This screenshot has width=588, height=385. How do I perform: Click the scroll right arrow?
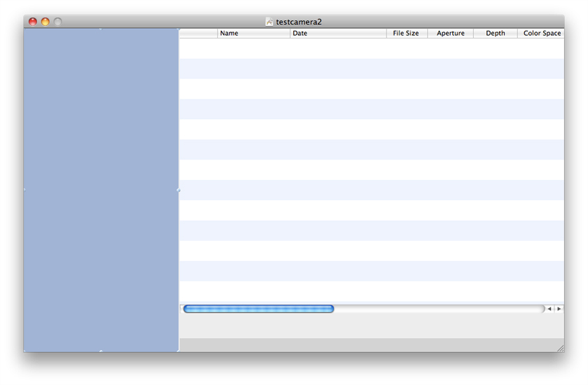[x=559, y=309]
